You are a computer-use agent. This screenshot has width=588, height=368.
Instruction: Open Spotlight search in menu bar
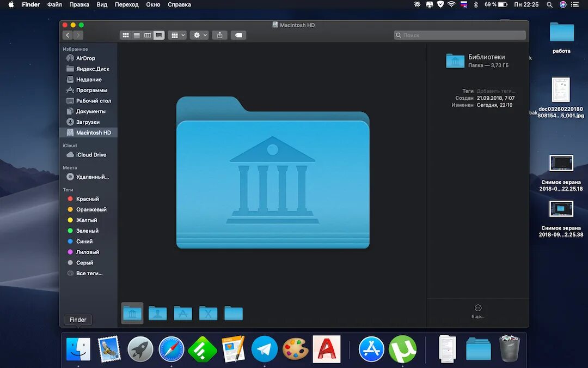pos(549,4)
